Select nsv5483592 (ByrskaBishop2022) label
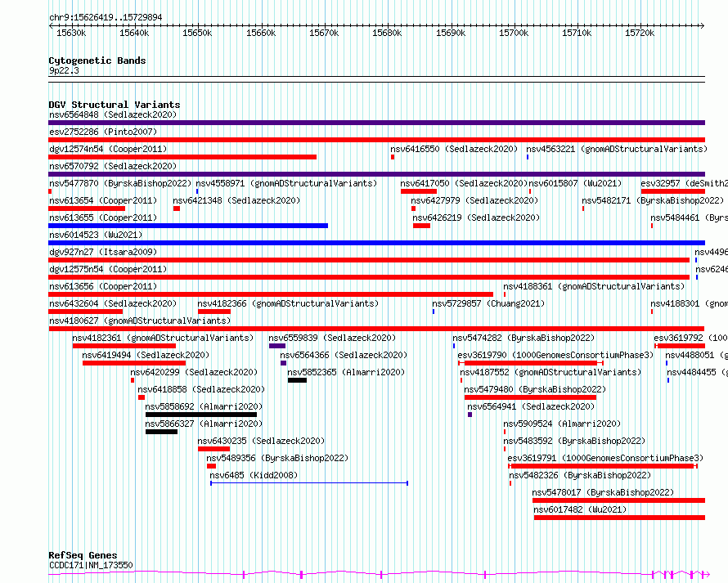728x583 pixels. 574,441
